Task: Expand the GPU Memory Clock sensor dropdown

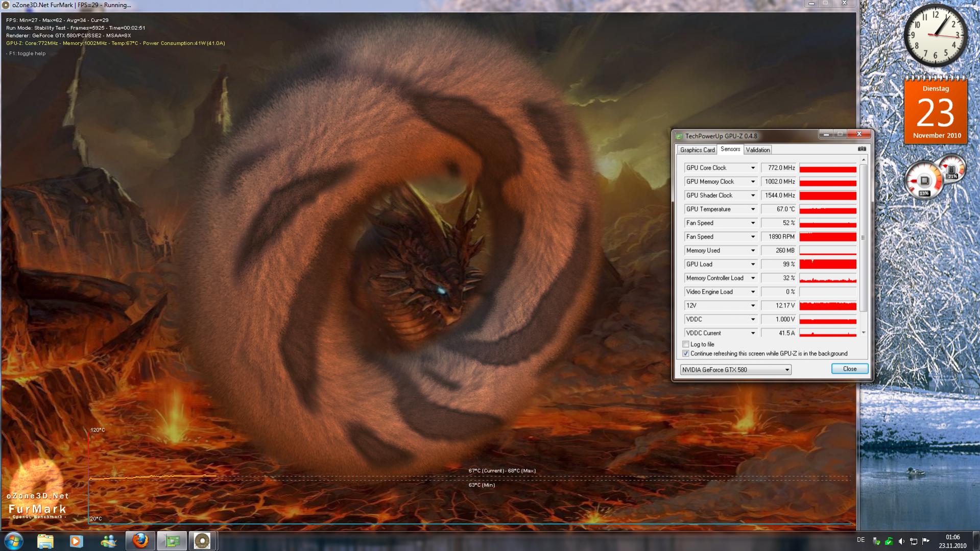Action: point(753,182)
